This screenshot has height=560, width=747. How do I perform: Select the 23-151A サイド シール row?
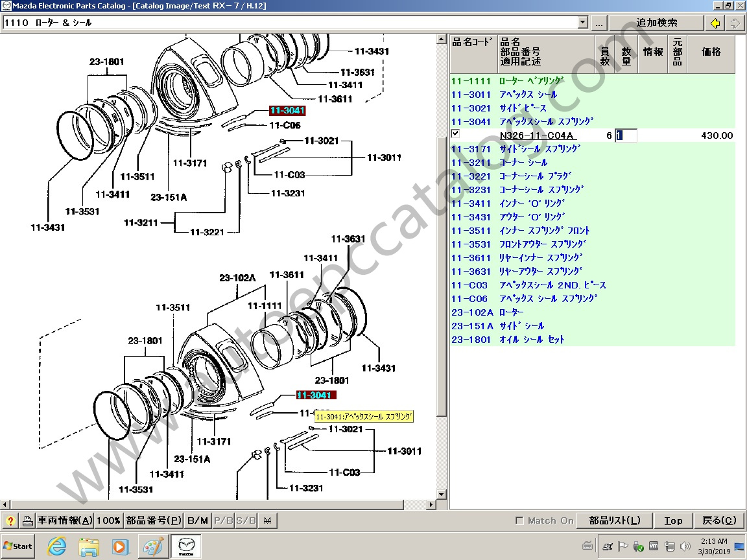(592, 326)
